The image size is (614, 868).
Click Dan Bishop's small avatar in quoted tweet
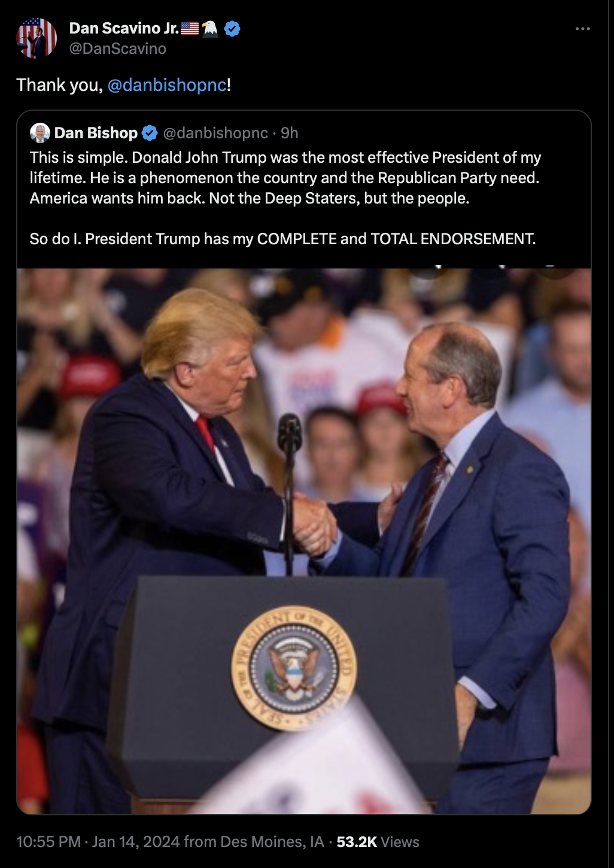(40, 133)
